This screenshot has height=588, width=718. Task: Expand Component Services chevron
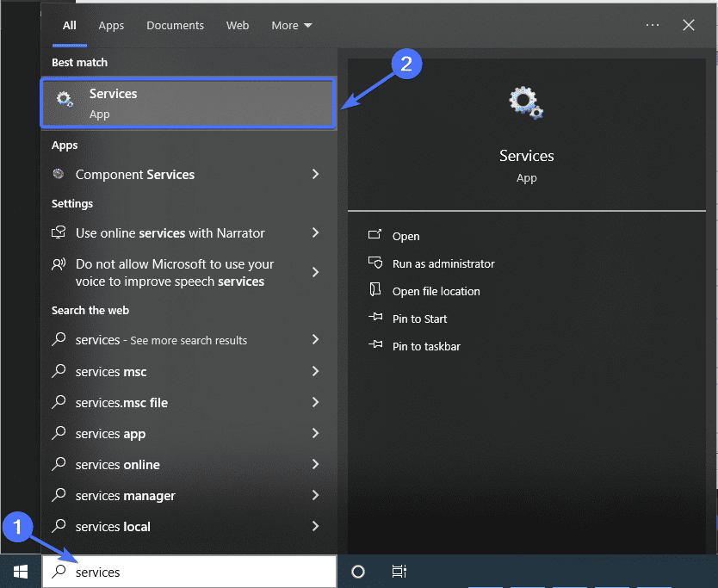[315, 174]
